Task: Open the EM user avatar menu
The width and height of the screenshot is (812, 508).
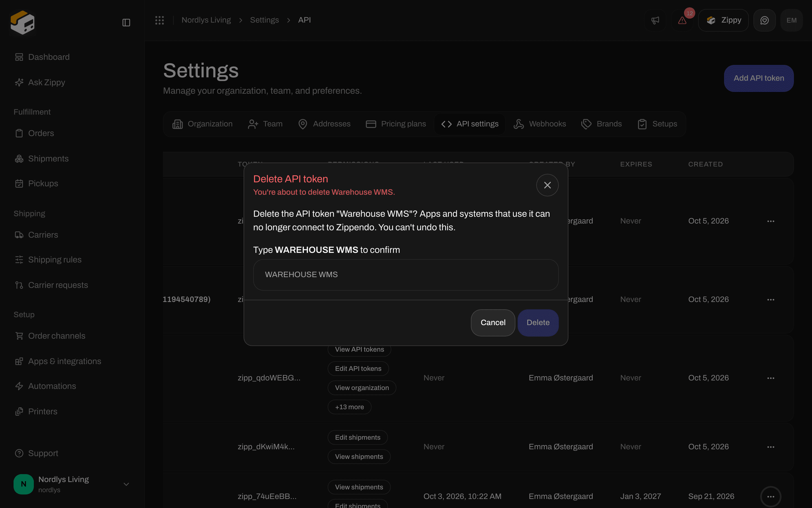Action: 791,21
